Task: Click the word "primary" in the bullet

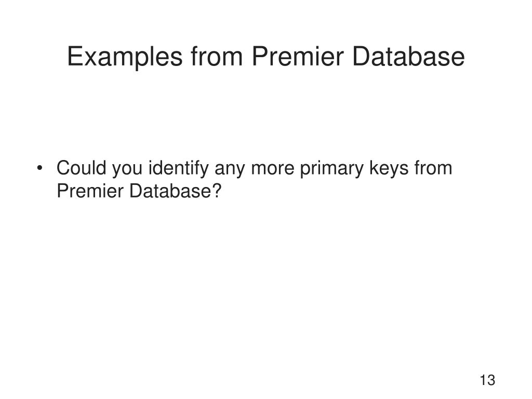Action: tap(332, 169)
